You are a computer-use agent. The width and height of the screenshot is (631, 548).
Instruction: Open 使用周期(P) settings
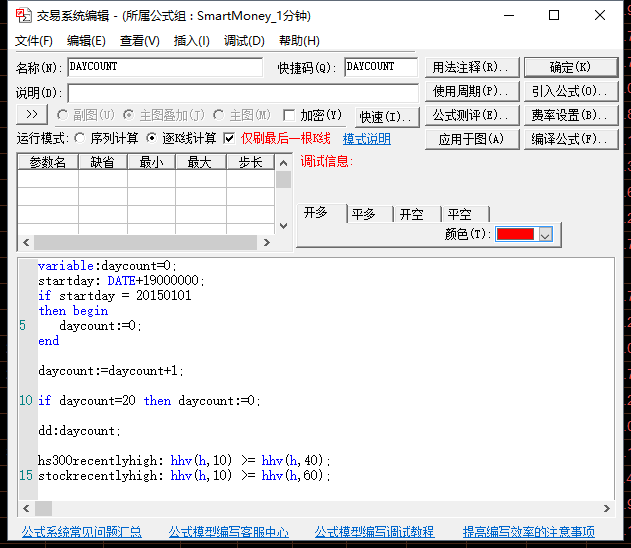472,91
